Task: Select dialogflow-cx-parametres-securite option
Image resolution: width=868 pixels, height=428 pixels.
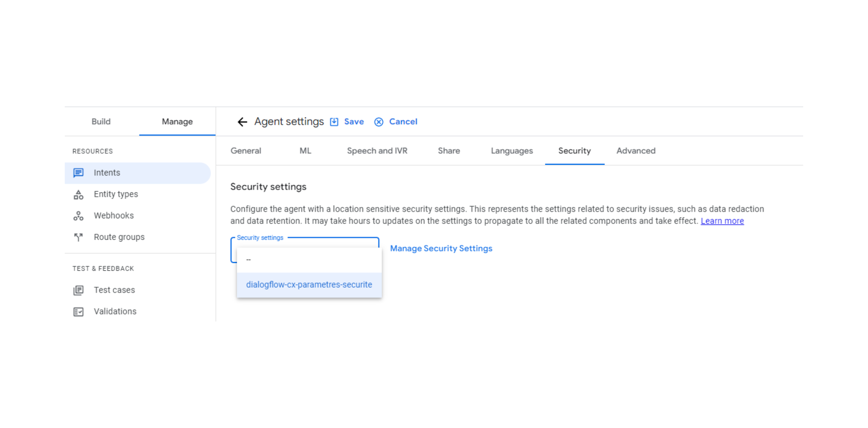Action: tap(309, 284)
